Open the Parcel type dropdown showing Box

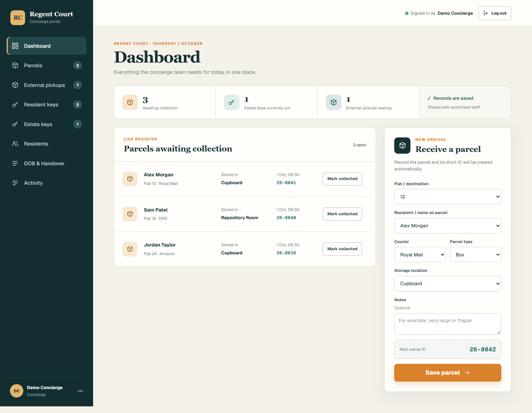click(x=475, y=255)
